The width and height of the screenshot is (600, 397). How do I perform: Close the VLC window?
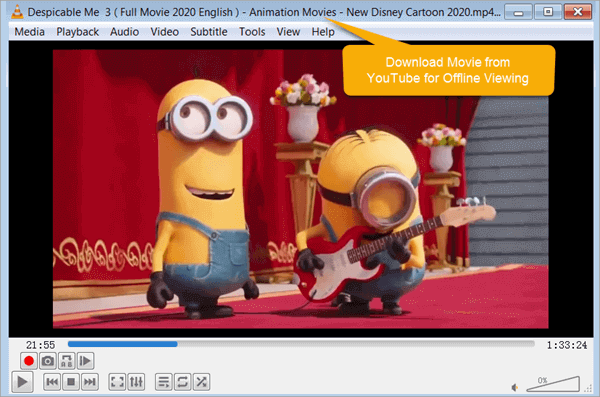click(578, 12)
